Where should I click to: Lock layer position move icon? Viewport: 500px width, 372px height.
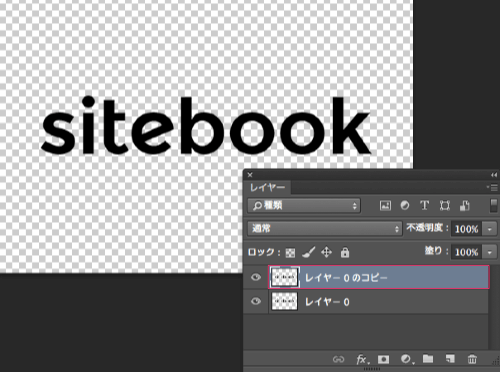click(326, 252)
